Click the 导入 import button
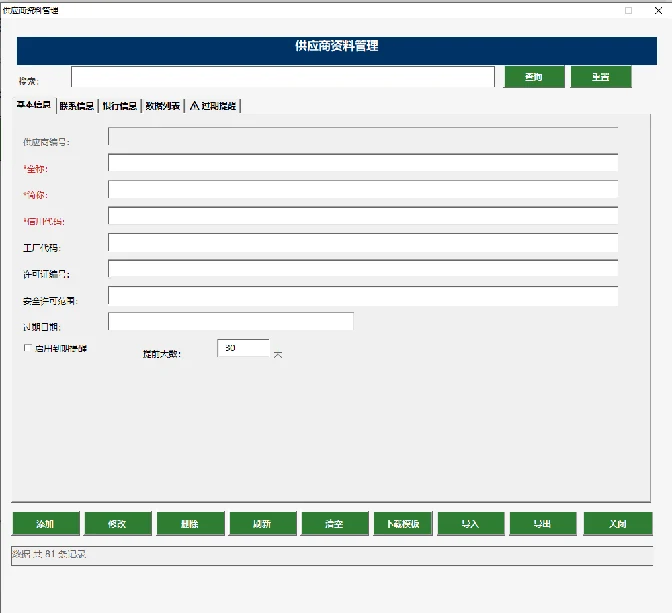Screen dimensions: 672x613 (x=471, y=523)
